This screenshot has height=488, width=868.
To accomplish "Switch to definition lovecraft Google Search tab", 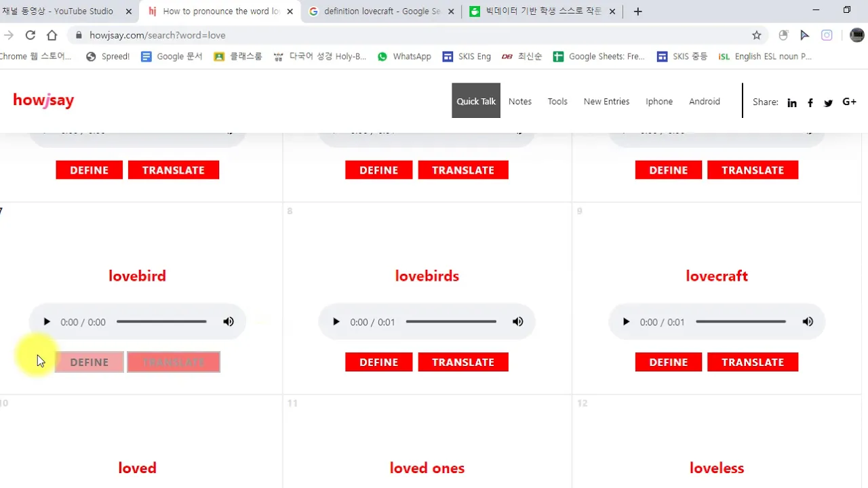I will click(x=382, y=11).
